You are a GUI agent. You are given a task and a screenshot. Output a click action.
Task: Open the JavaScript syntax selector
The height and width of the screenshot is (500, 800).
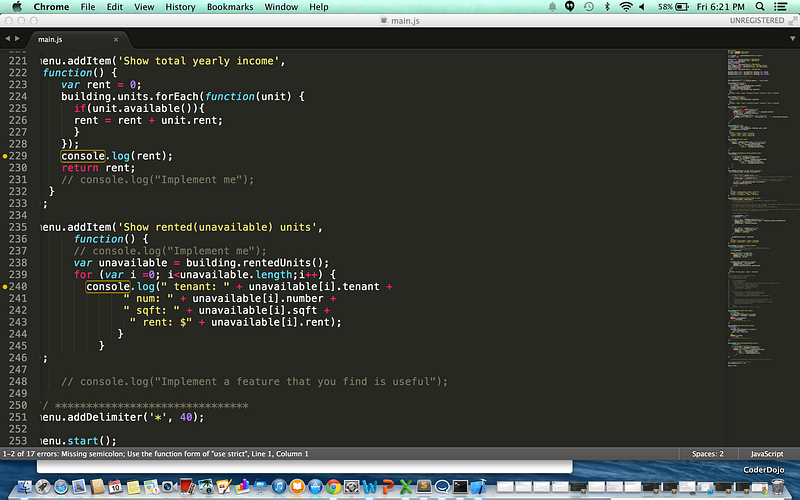pyautogui.click(x=767, y=454)
